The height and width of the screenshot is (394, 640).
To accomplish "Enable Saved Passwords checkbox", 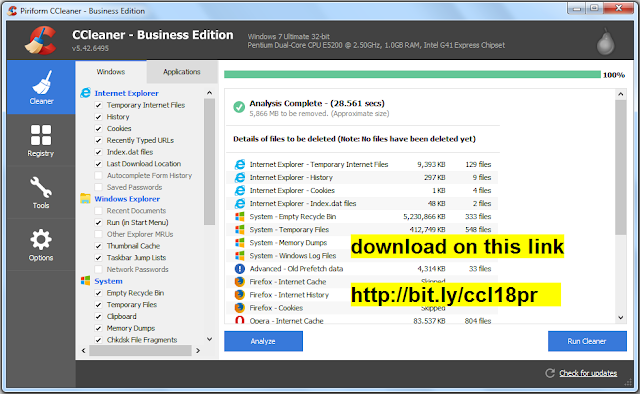I will click(98, 187).
